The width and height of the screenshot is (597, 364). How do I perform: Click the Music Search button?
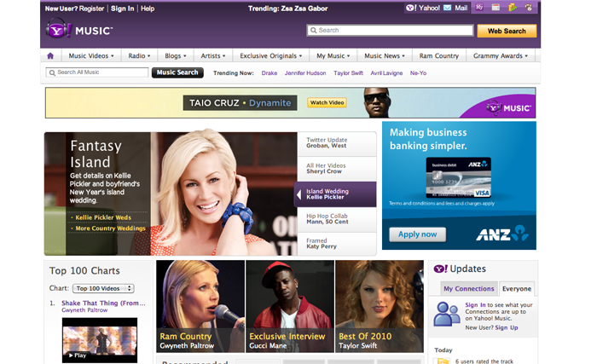click(x=177, y=72)
